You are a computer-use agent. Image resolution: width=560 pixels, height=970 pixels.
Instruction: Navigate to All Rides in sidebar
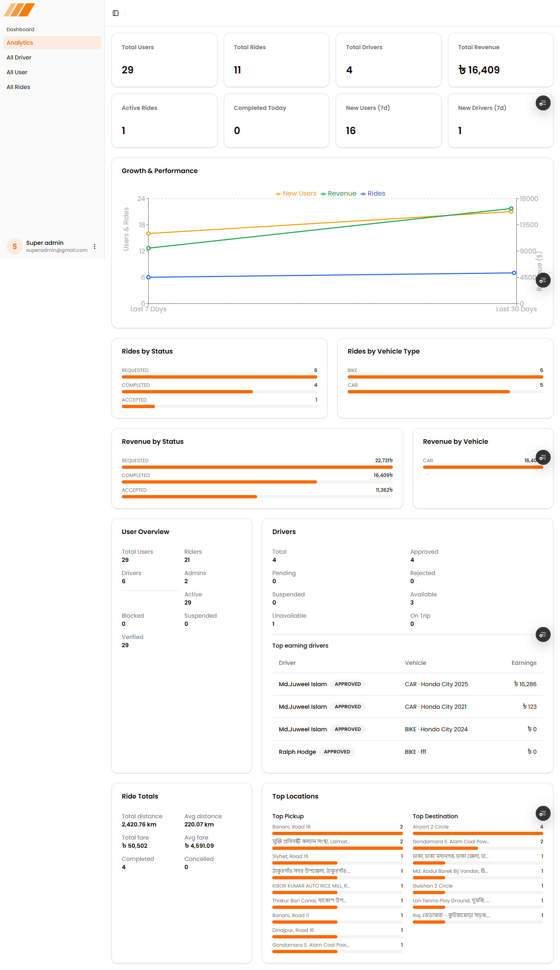coord(52,87)
